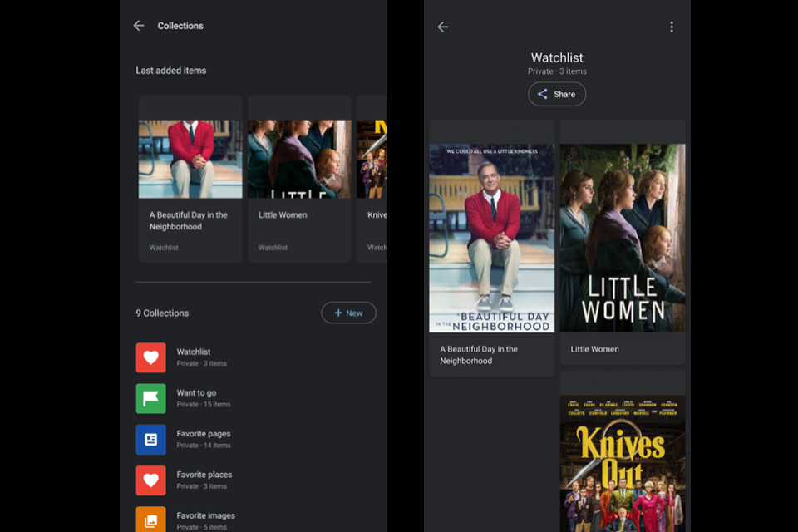Open the orange Favorite images icon
The height and width of the screenshot is (532, 798).
point(150,520)
